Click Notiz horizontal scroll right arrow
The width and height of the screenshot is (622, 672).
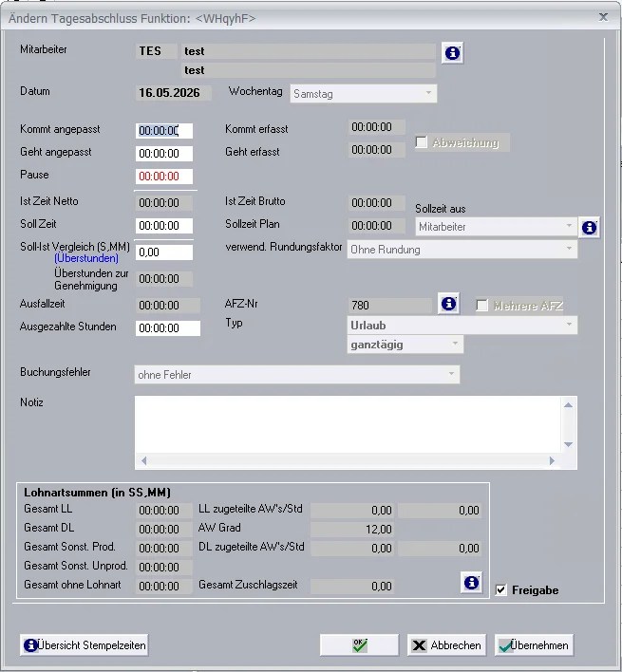click(x=552, y=460)
